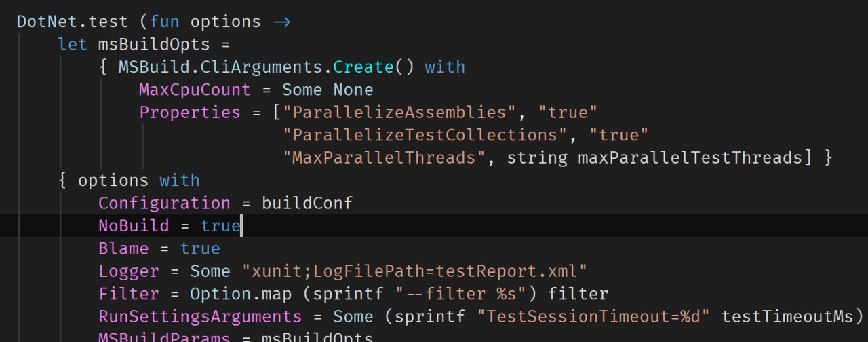868x342 pixels.
Task: Click the Blame field name
Action: click(x=123, y=248)
